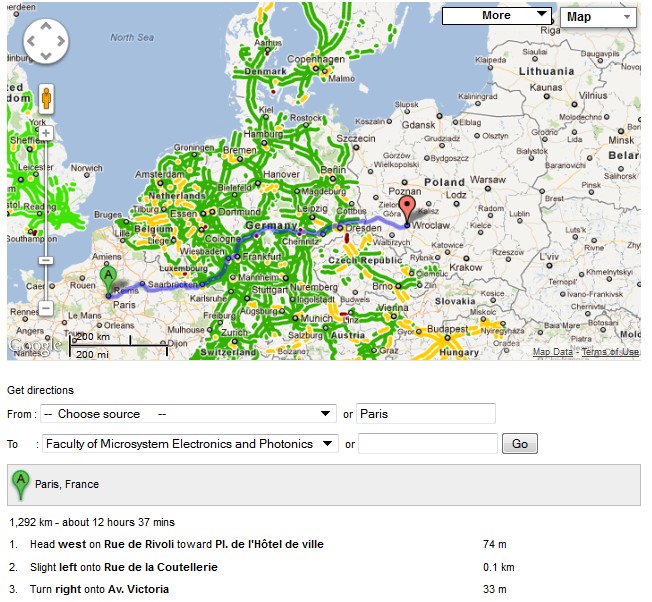Click the Warsaw city label on map
This screenshot has width=652, height=602.
488,180
